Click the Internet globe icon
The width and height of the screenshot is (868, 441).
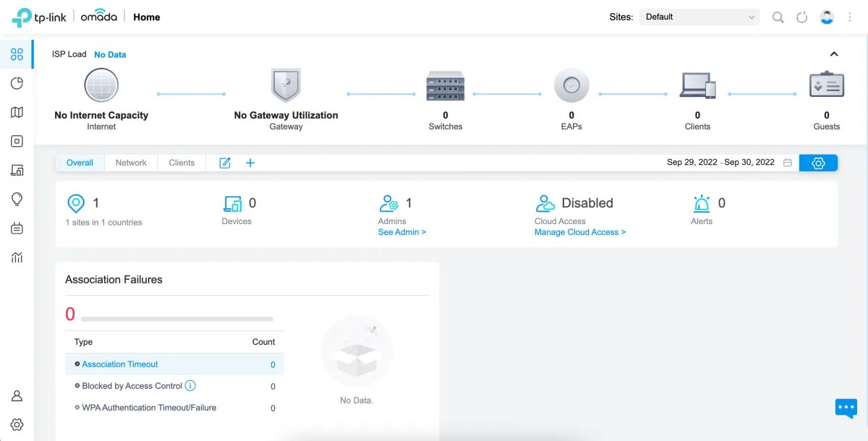[101, 85]
